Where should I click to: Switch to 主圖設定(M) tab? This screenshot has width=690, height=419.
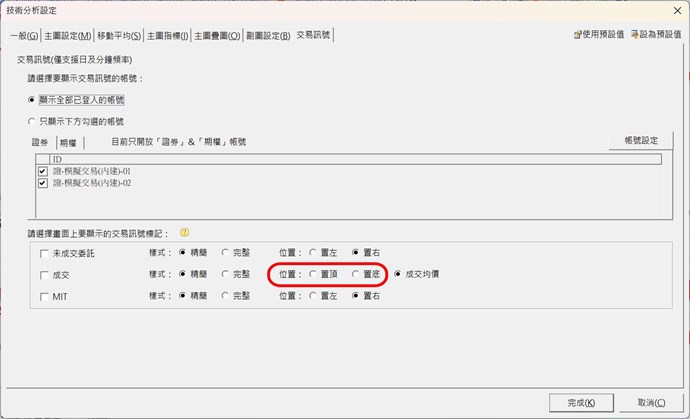pyautogui.click(x=67, y=36)
